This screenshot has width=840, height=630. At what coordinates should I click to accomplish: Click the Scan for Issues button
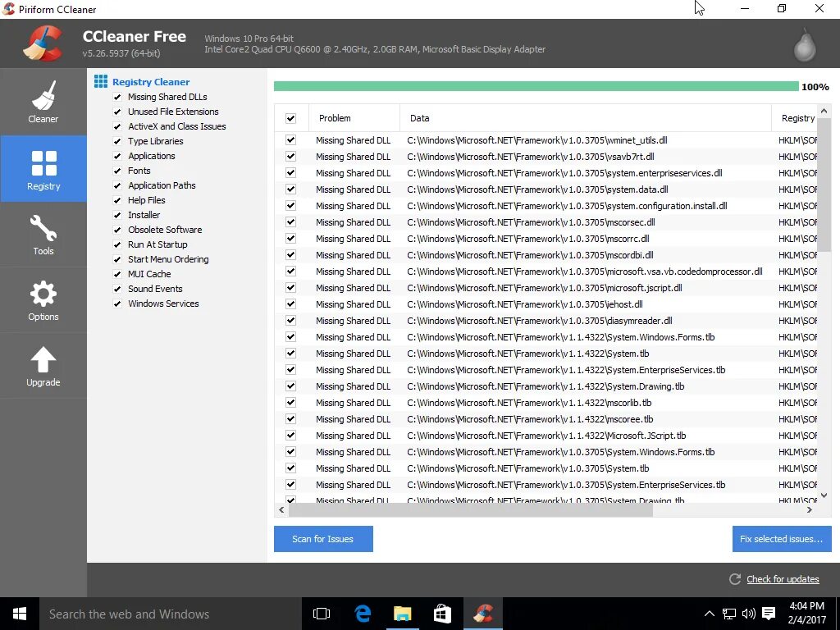323,539
